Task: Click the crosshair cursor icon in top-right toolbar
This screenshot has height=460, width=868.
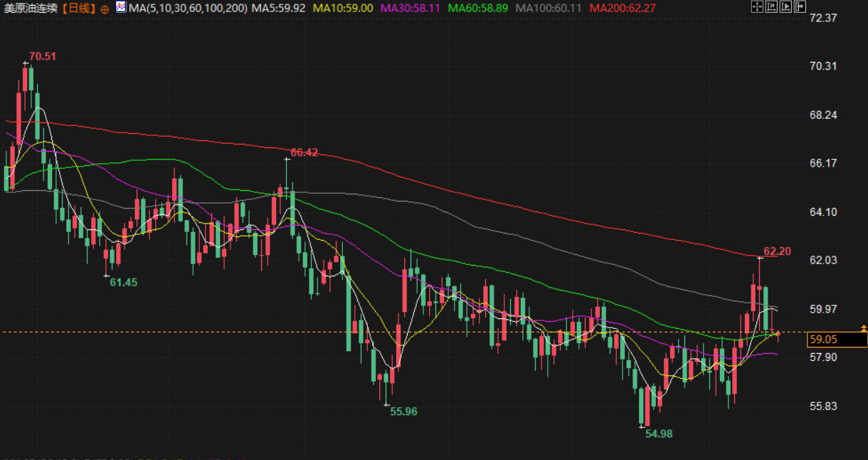Action: (x=757, y=6)
